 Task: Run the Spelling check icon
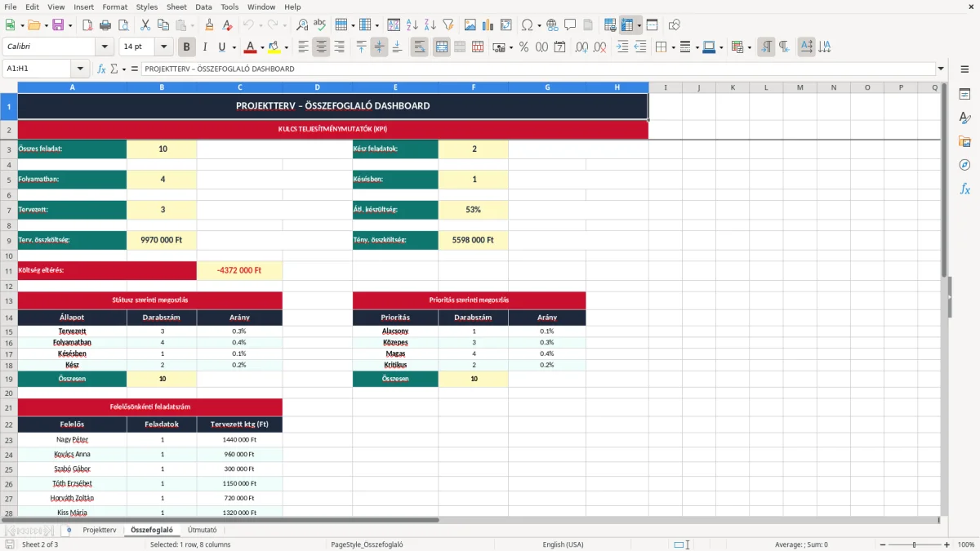[320, 25]
